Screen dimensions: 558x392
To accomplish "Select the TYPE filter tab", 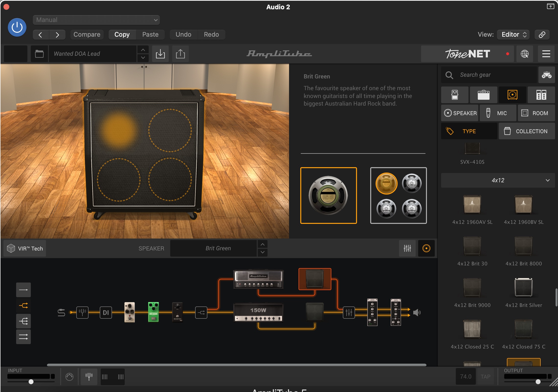I will [469, 131].
